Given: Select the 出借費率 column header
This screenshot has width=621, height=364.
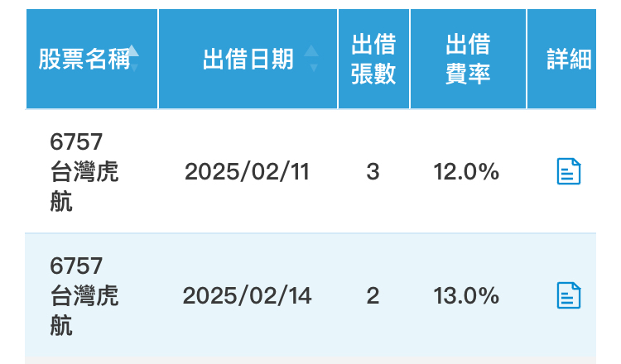Looking at the screenshot, I should click(x=468, y=60).
